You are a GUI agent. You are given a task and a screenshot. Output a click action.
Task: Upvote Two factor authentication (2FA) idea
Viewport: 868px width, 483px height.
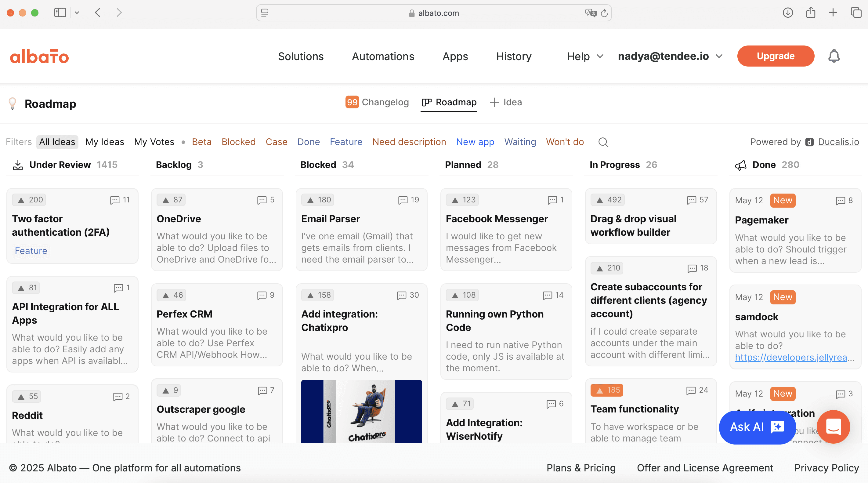click(x=29, y=200)
